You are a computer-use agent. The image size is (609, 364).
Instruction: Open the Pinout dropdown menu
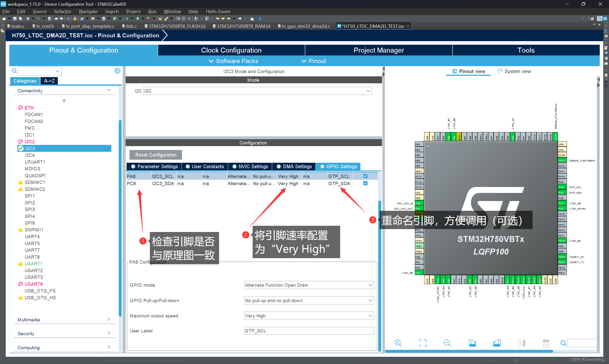(314, 61)
